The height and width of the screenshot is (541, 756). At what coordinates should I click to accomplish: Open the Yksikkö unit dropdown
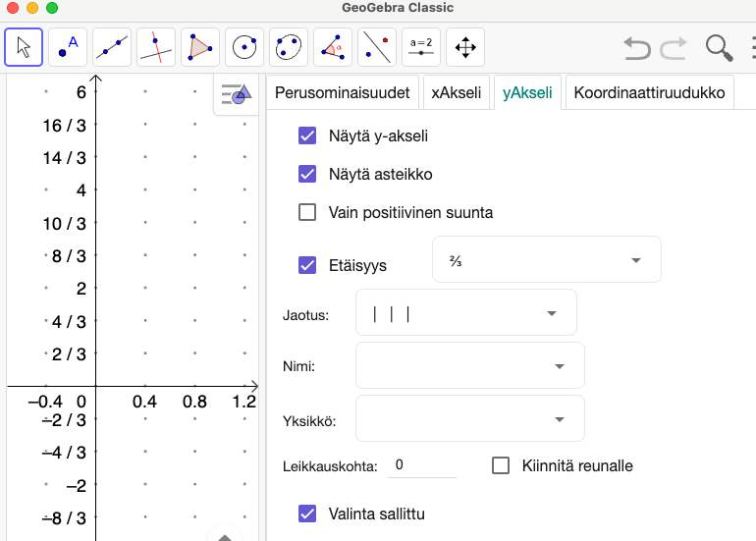[x=469, y=420]
